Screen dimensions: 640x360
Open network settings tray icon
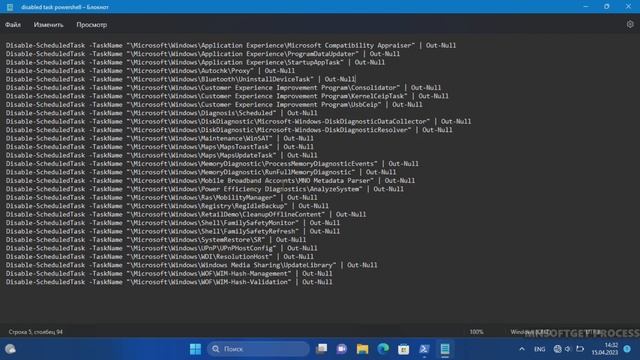(x=558, y=349)
